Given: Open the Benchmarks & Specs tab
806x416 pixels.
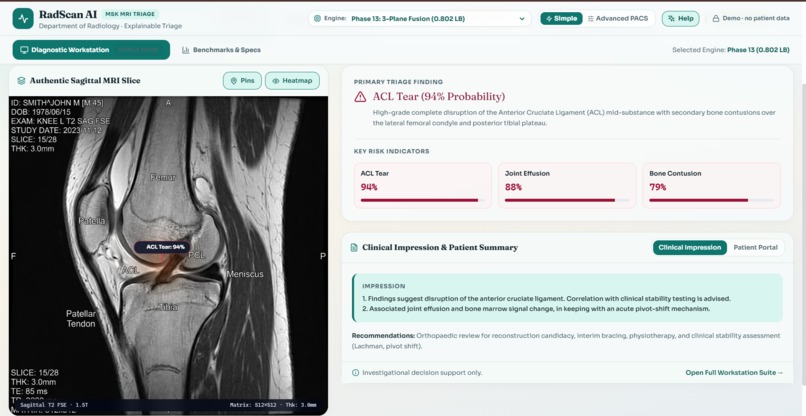Looking at the screenshot, I should pyautogui.click(x=221, y=50).
